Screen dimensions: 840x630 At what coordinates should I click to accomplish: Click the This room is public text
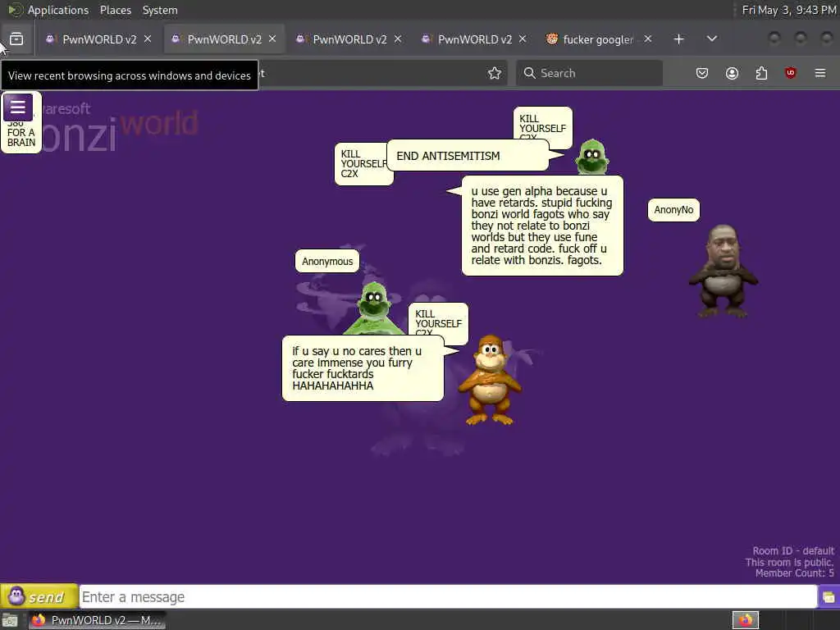[789, 562]
